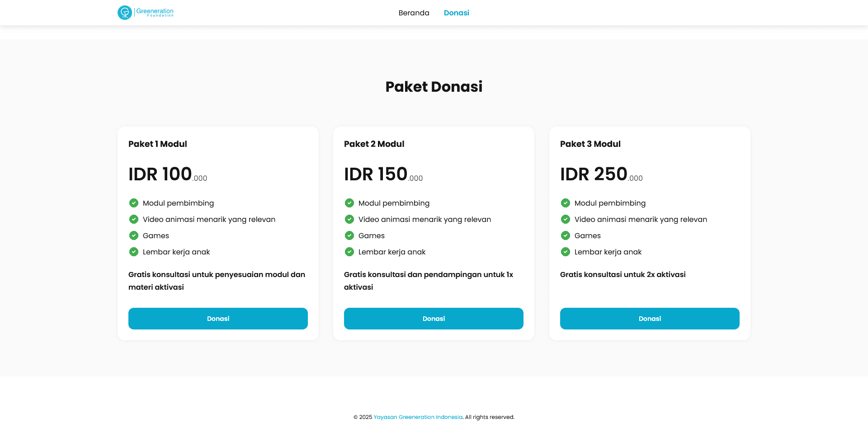Open the Beranda navigation menu item
The image size is (868, 428).
click(414, 13)
